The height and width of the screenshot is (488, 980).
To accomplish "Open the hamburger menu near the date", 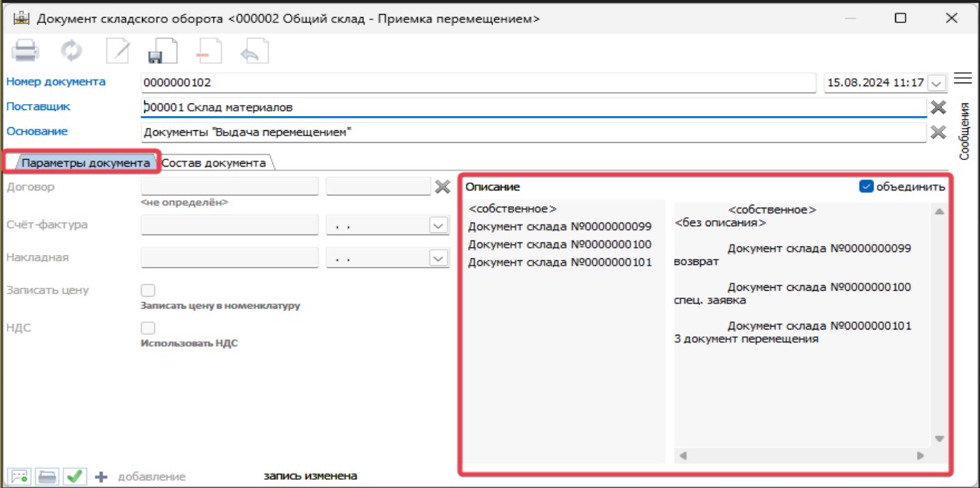I will pyautogui.click(x=963, y=79).
